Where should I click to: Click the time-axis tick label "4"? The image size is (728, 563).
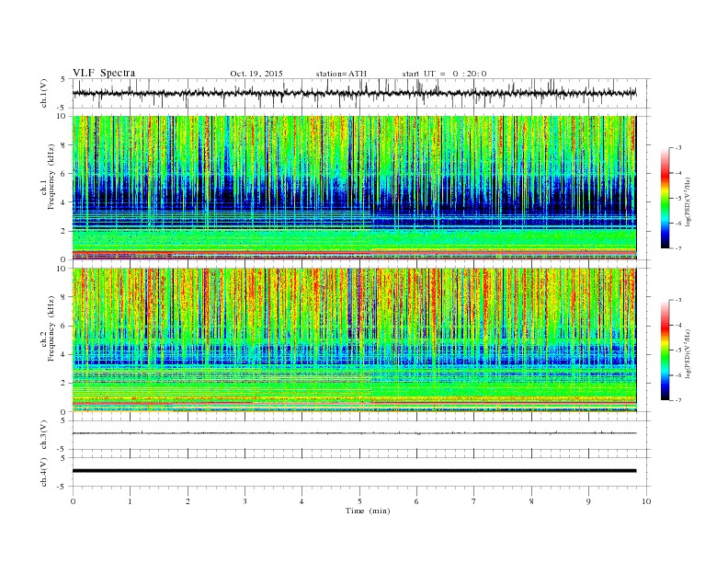[301, 501]
